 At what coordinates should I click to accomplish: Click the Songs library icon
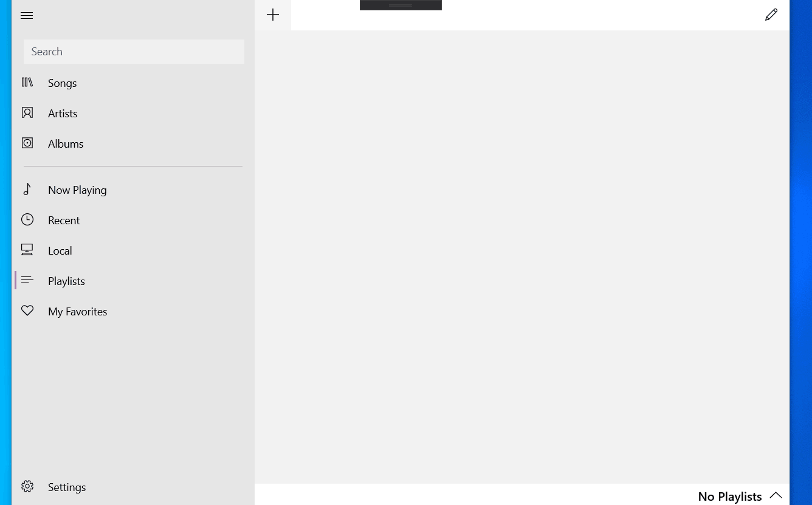tap(27, 82)
